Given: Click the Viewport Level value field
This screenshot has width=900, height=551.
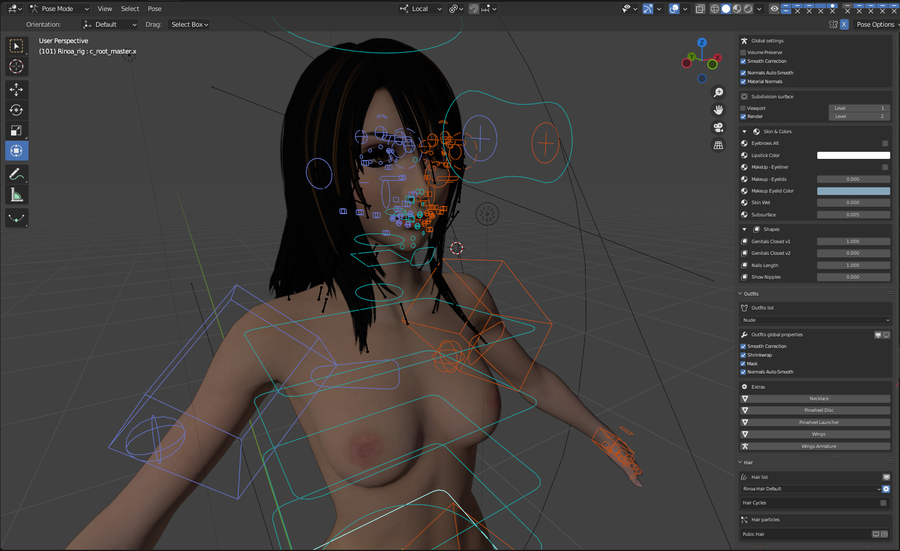Looking at the screenshot, I should [x=859, y=108].
